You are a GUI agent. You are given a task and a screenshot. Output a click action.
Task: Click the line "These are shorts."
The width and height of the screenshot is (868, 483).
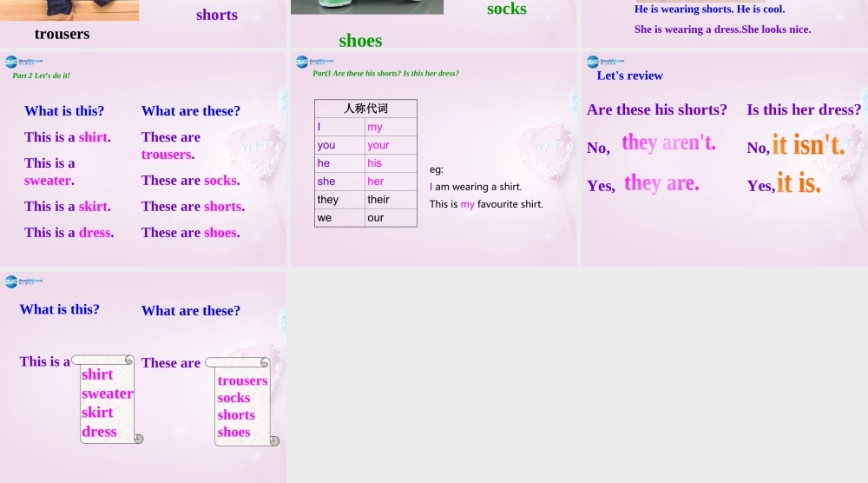coord(194,206)
